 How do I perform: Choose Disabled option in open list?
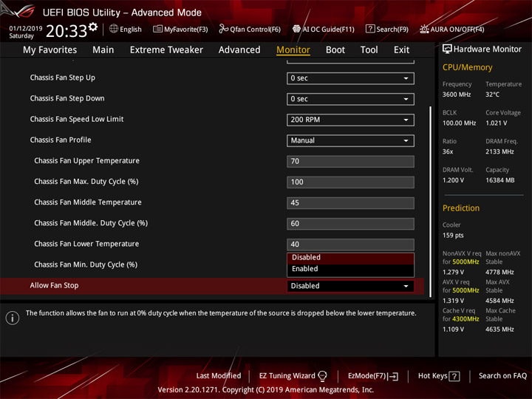click(350, 258)
